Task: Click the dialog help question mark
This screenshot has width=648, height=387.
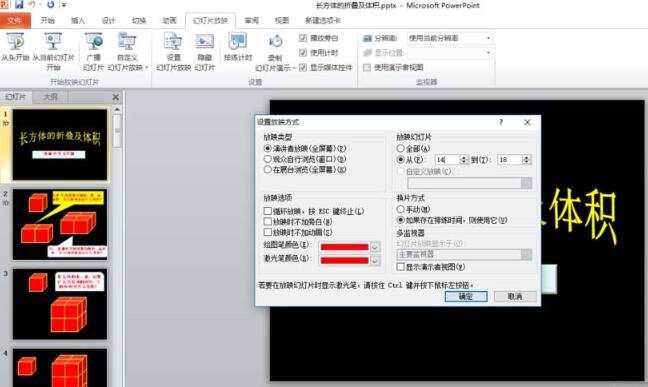Action: tap(501, 122)
